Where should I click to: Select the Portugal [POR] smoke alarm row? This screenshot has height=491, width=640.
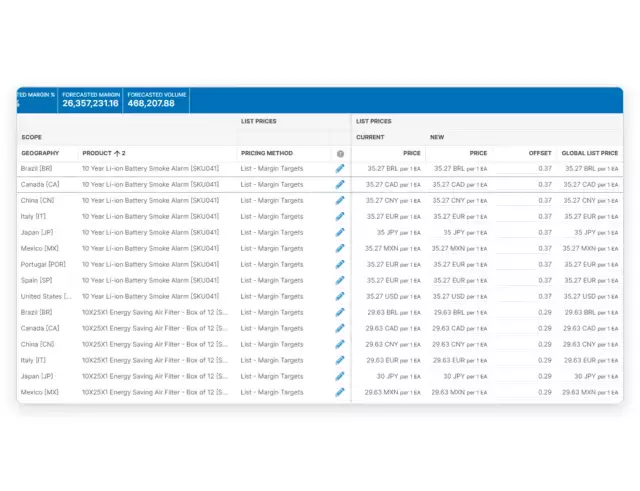tap(43, 265)
